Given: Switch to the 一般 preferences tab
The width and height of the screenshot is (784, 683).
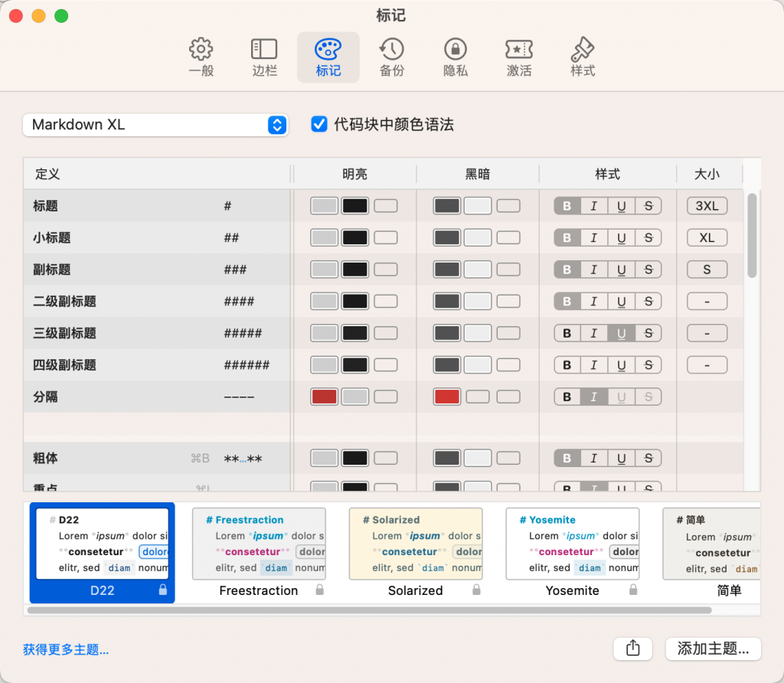Looking at the screenshot, I should (x=201, y=57).
